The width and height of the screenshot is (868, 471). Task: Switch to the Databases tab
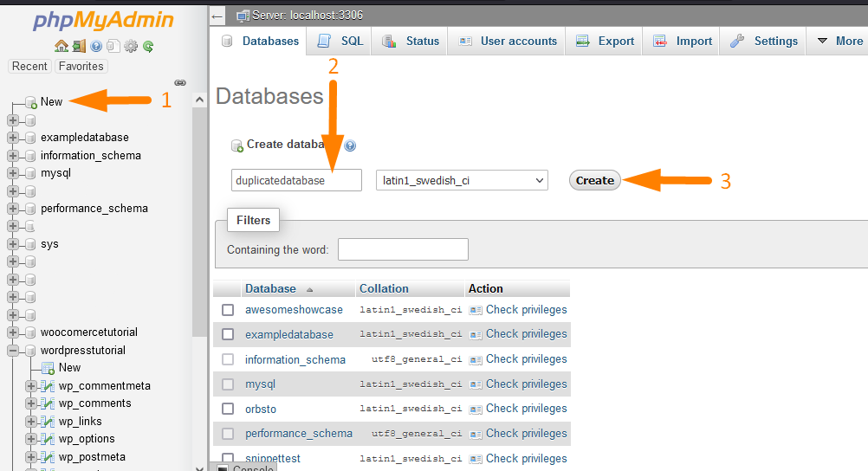pyautogui.click(x=259, y=41)
